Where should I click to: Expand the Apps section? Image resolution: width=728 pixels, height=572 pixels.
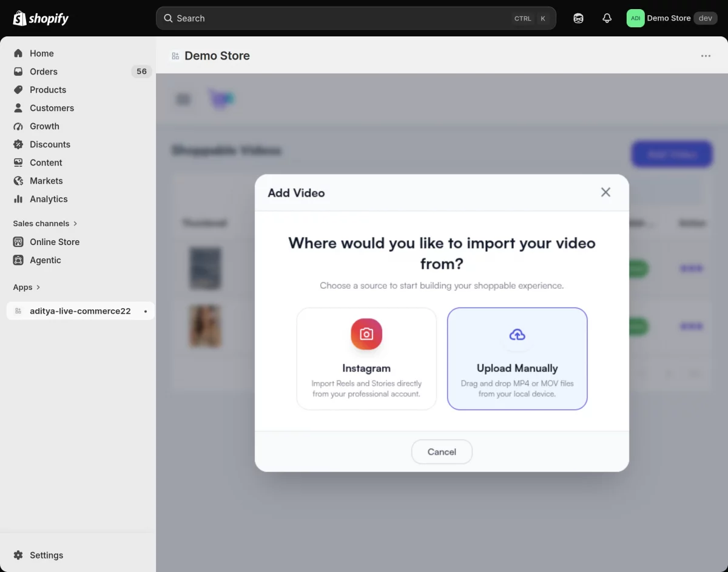pyautogui.click(x=27, y=287)
